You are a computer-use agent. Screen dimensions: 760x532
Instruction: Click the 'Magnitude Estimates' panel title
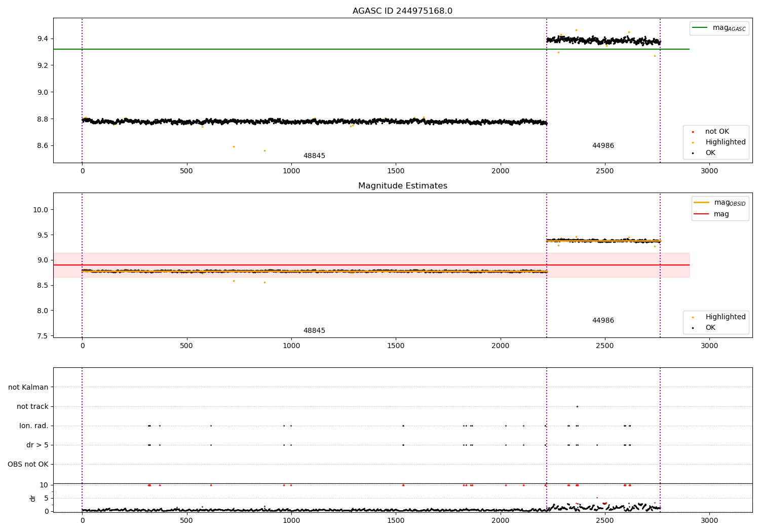(402, 186)
